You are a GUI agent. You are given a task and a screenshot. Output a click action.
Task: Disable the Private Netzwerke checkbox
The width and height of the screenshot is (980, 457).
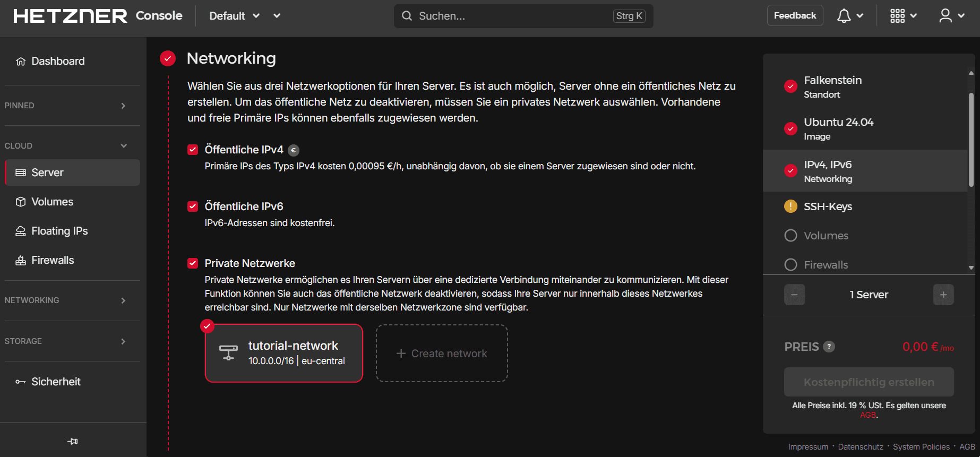193,263
